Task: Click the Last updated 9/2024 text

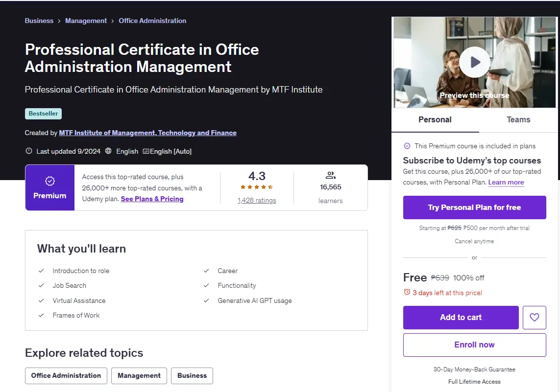Action: 68,151
